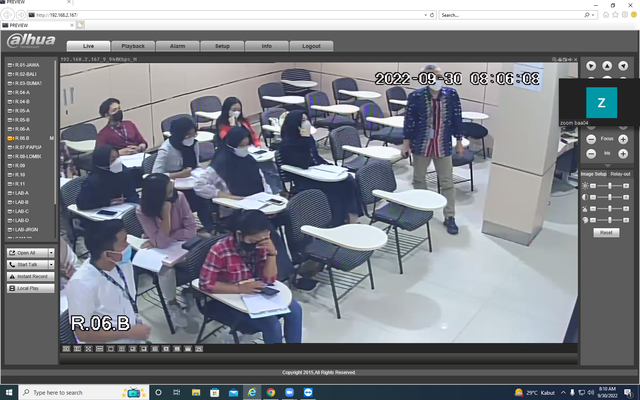Click brightness slider minus button
This screenshot has width=640, height=400.
point(593,186)
